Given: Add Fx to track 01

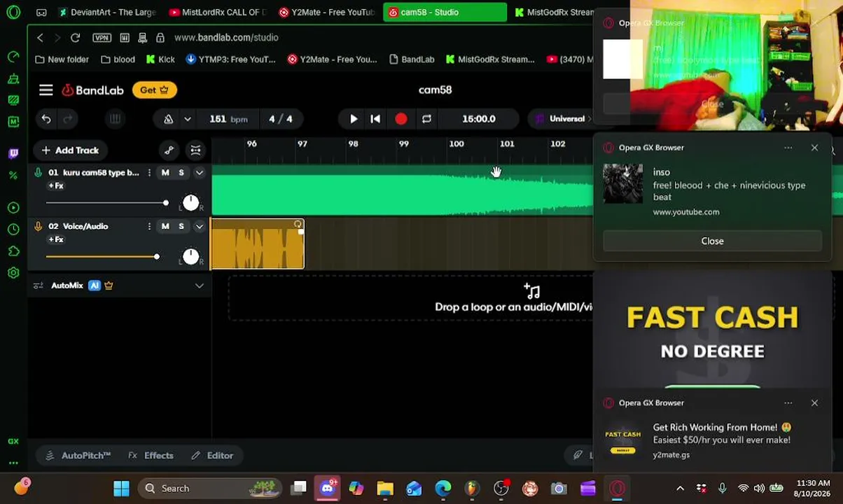Looking at the screenshot, I should [56, 185].
